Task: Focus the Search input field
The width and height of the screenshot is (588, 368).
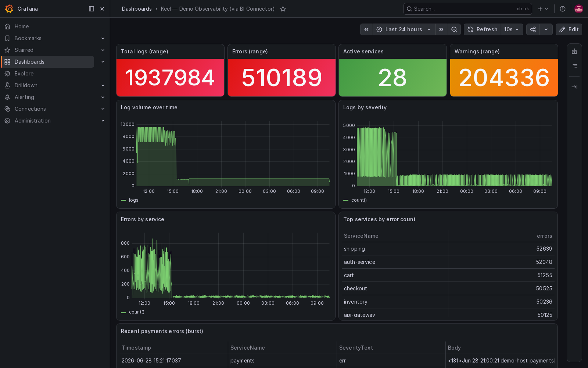Action: (467, 9)
